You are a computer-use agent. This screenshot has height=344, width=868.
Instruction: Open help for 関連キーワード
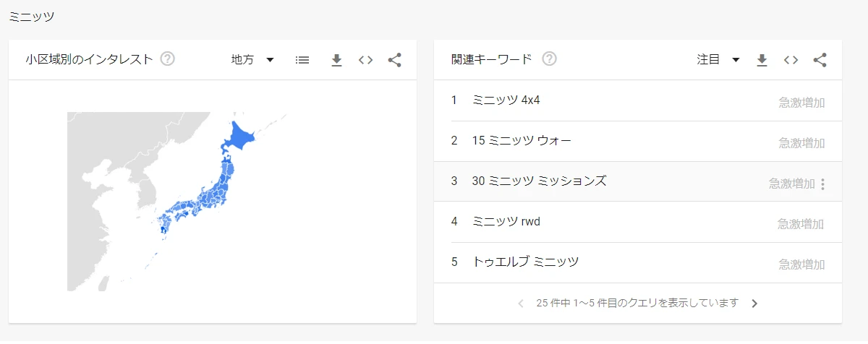coord(550,59)
